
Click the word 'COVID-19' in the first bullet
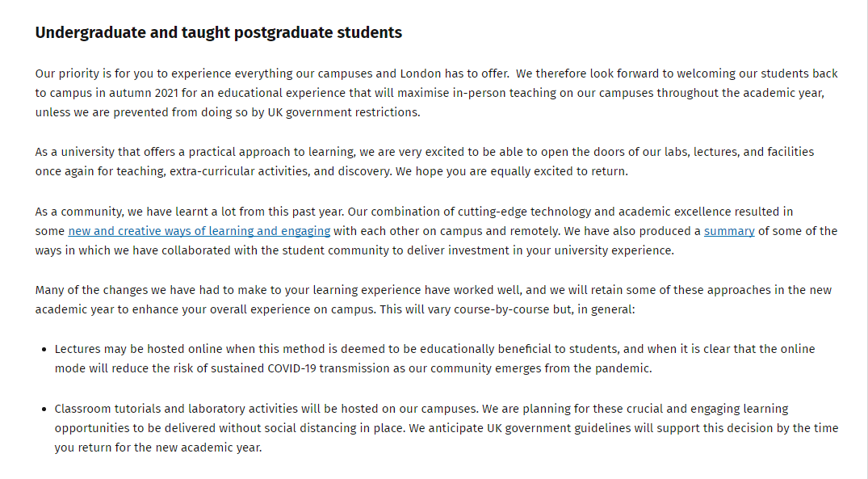click(291, 368)
